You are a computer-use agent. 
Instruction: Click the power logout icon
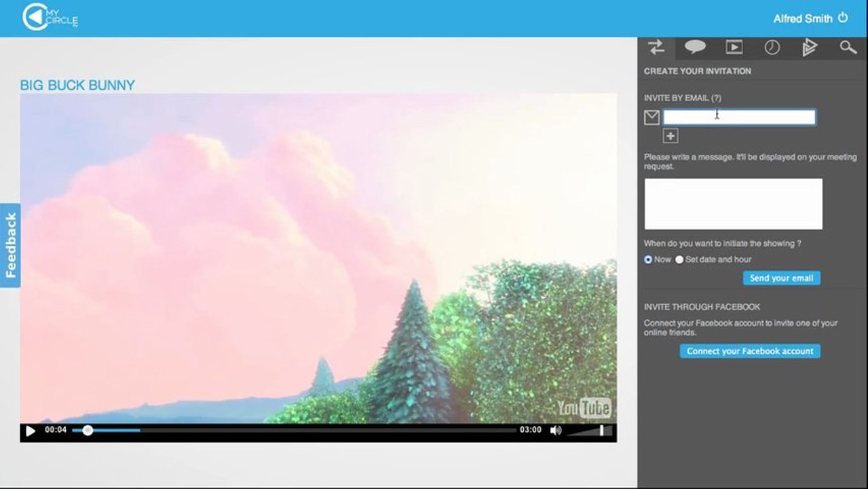(x=843, y=18)
